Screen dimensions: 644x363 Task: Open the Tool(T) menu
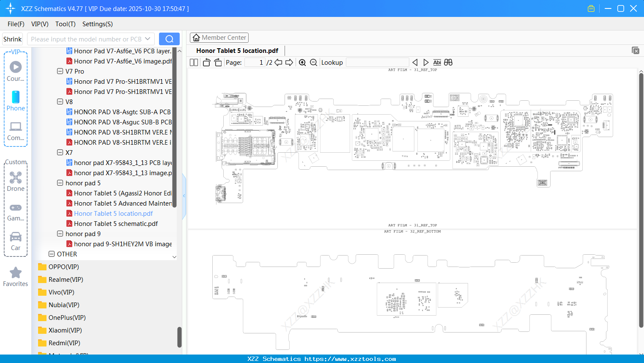click(x=66, y=24)
